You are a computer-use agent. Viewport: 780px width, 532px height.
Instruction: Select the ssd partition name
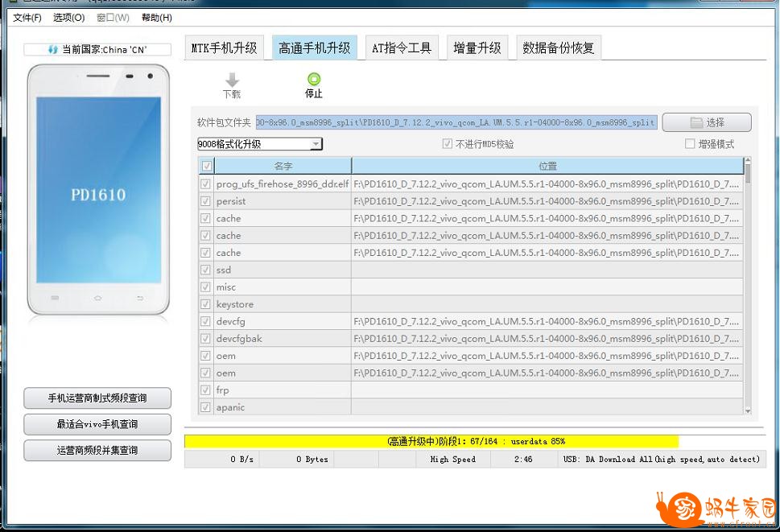(x=223, y=270)
